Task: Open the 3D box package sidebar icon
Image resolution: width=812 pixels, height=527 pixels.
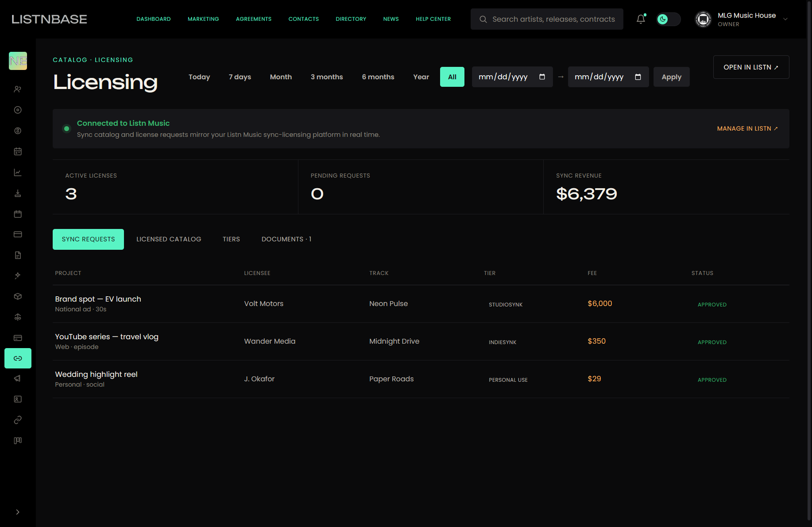Action: point(18,296)
